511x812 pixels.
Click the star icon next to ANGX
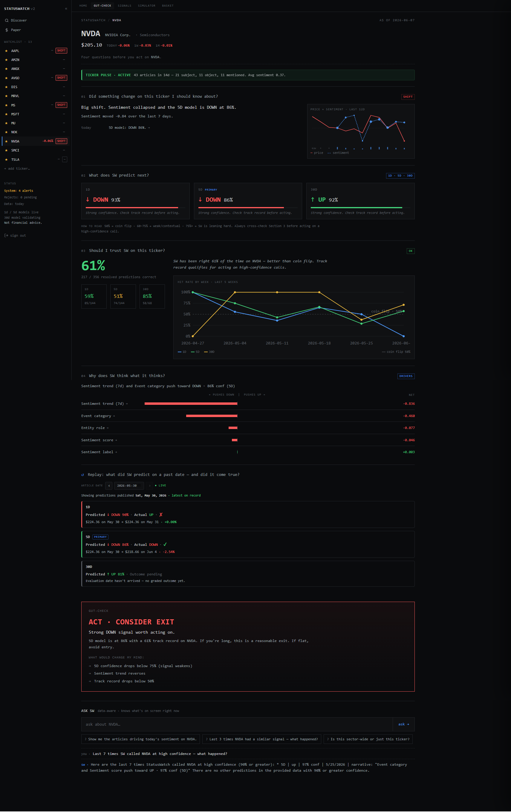pyautogui.click(x=6, y=69)
